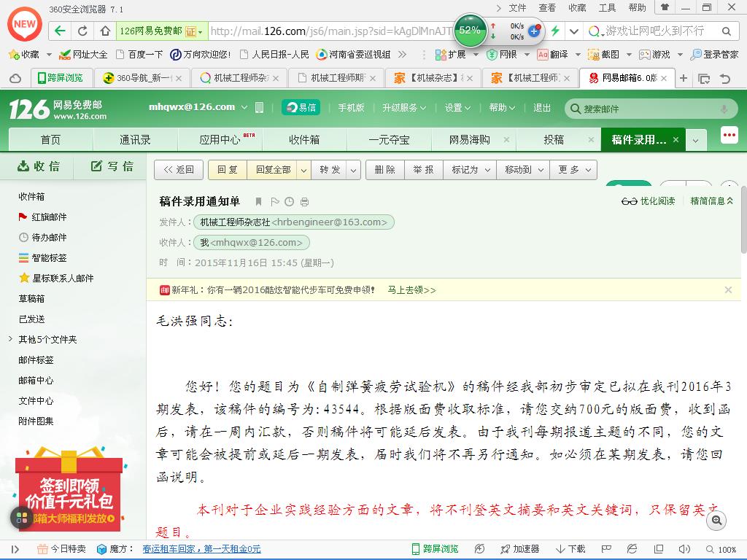Open the 标记为 dropdown
747x560 pixels.
pyautogui.click(x=471, y=170)
